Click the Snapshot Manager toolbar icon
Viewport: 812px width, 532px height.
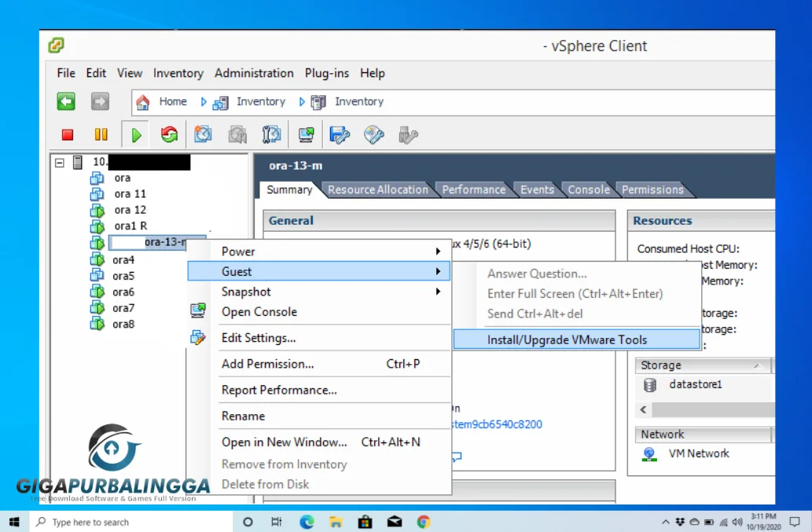271,134
